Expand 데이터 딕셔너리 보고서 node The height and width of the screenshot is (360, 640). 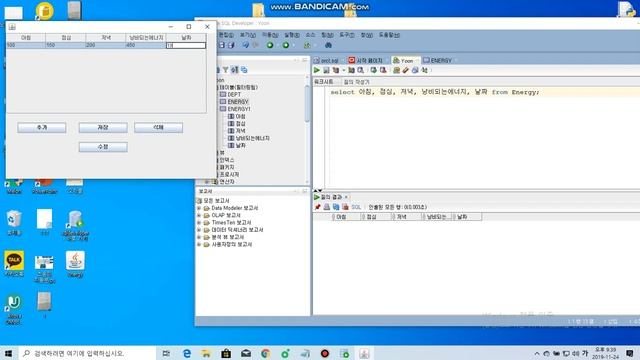tap(199, 230)
